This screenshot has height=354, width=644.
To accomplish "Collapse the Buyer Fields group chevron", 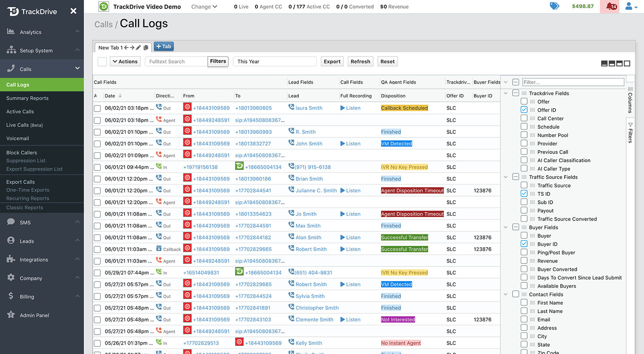I will (506, 227).
